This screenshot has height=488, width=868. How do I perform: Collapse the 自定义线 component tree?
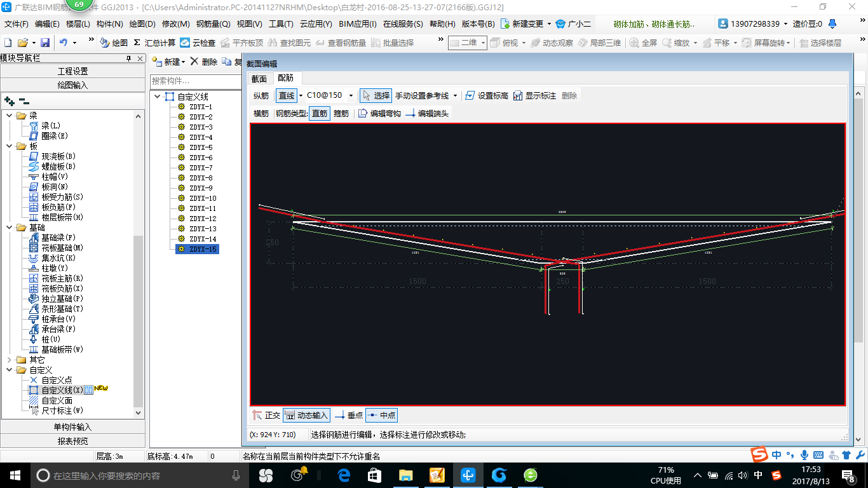158,97
